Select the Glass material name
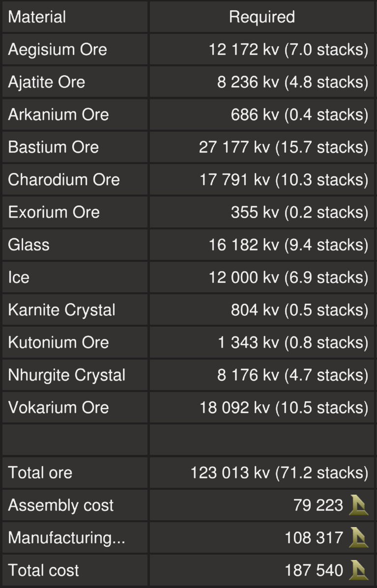Image resolution: width=377 pixels, height=588 pixels. (29, 245)
